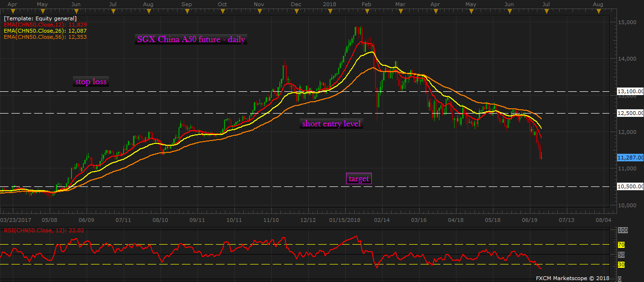Select the 13,100.00 stop loss price tag
Viewport: 644px width, 282px height.
(630, 91)
